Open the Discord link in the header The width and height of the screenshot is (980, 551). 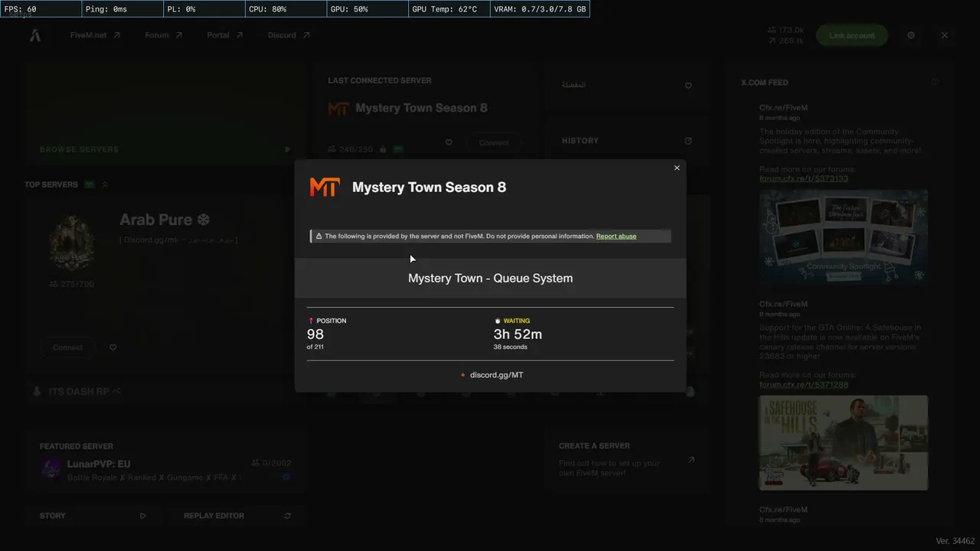click(x=289, y=35)
